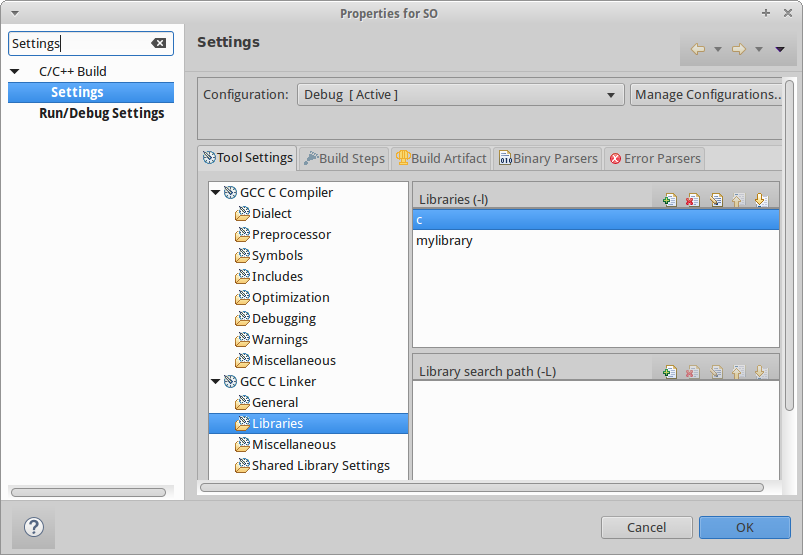Delete the selected entry in Libraries (-l)
Viewport: 803px width, 555px height.
(x=692, y=200)
